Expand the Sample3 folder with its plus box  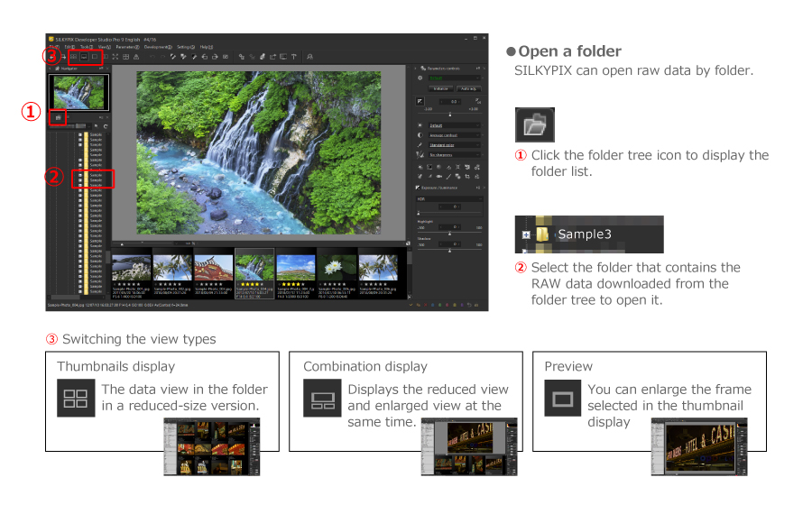[x=526, y=234]
